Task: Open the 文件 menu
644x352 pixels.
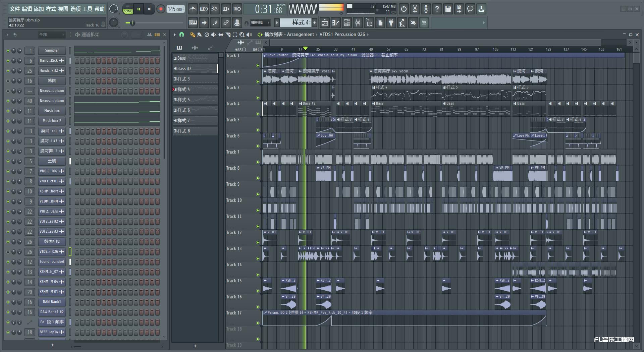Action: point(14,9)
